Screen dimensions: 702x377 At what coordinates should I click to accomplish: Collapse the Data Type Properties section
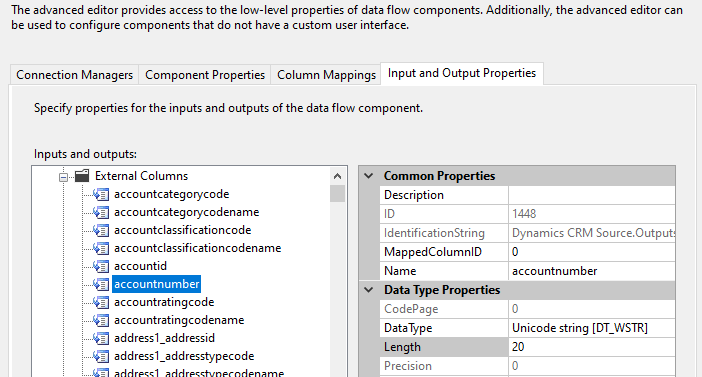tap(368, 290)
